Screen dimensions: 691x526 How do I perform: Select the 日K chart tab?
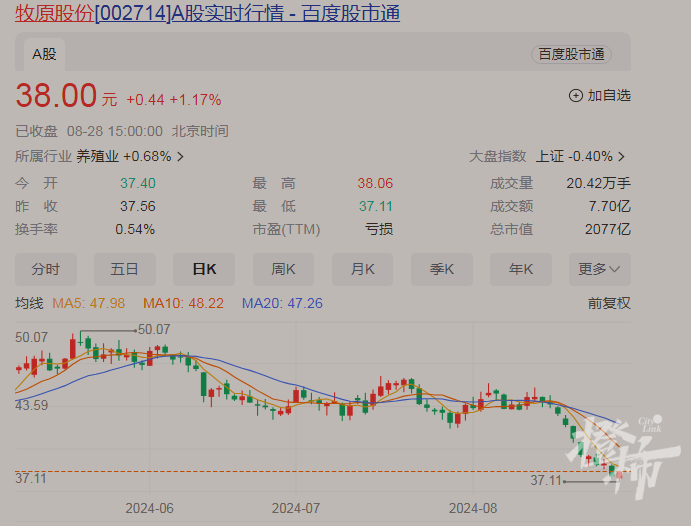(204, 269)
